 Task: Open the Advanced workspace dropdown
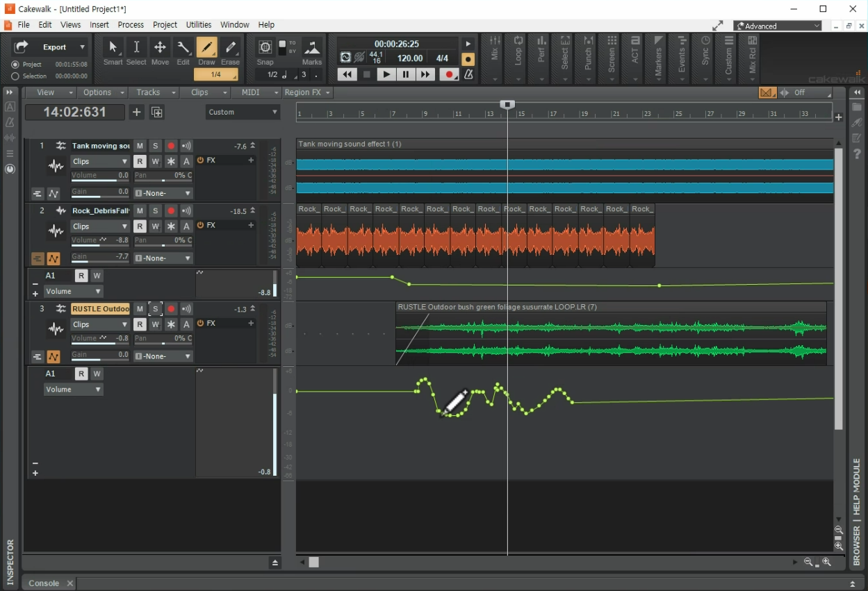[778, 26]
